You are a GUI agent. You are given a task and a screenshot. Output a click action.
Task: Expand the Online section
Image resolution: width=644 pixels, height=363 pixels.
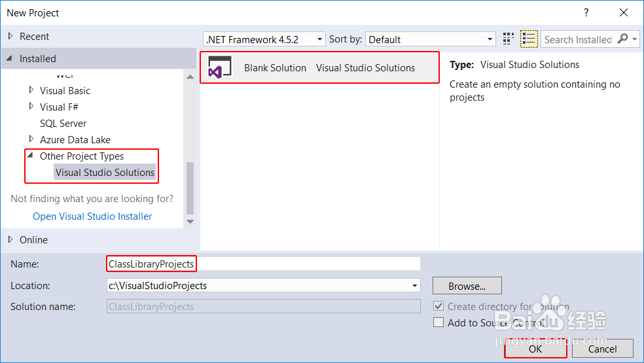[10, 239]
